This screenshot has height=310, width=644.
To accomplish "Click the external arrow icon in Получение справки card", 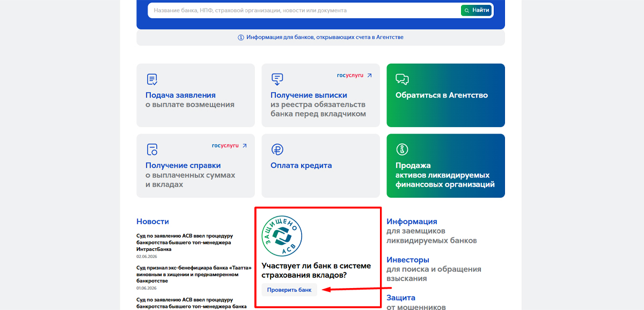I will coord(244,145).
